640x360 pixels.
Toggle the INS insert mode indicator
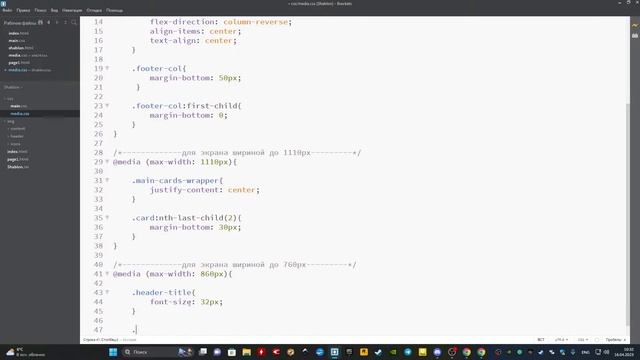[x=541, y=340]
